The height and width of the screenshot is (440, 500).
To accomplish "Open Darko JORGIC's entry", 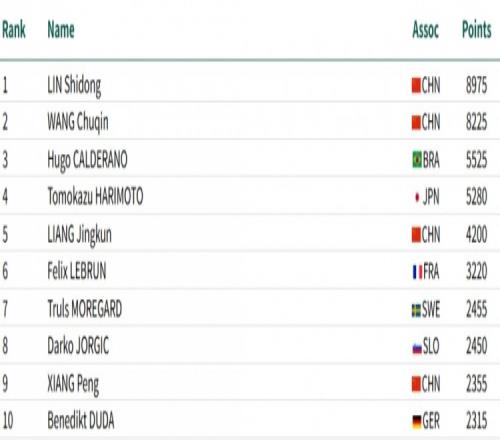I will point(78,346).
